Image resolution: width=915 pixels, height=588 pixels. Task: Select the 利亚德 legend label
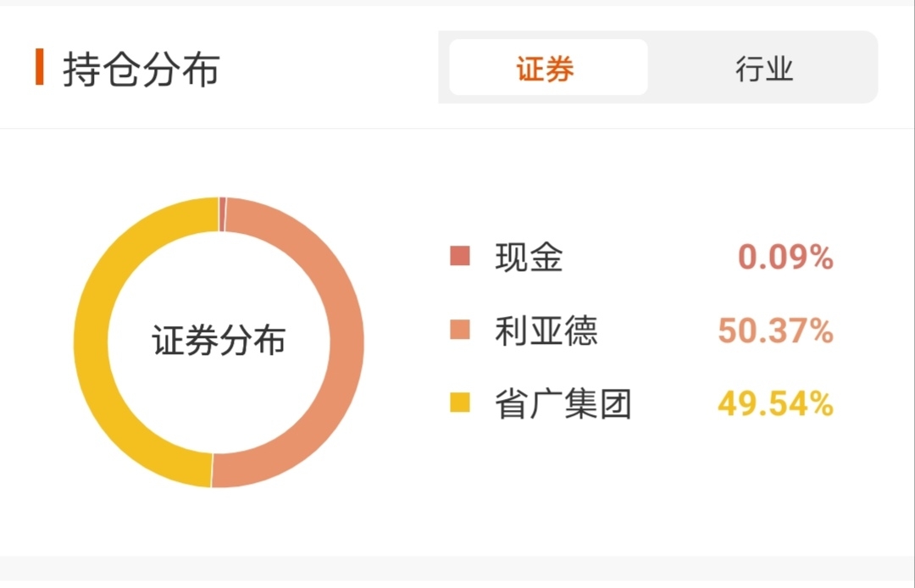click(x=546, y=330)
